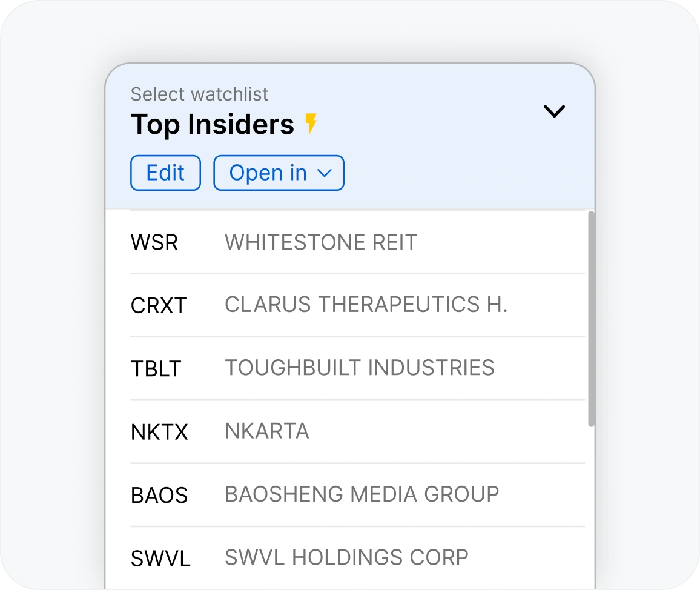Open the WHITESTONE REIT row
The height and width of the screenshot is (590, 700).
321,243
